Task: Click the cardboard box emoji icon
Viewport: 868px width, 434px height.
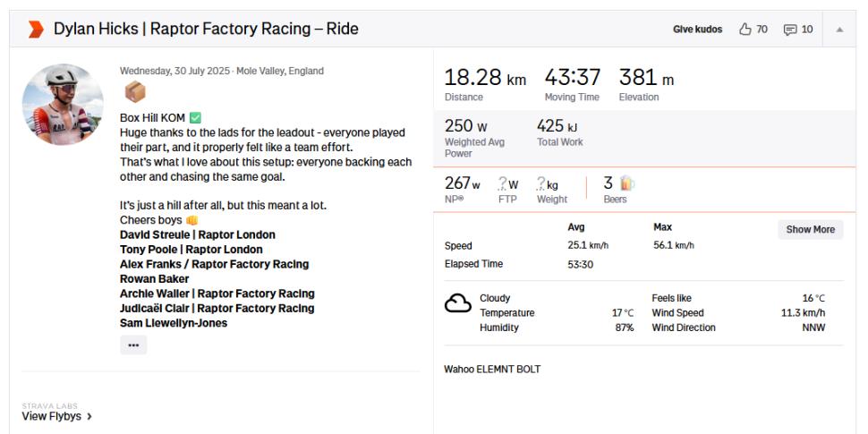Action: 134,92
